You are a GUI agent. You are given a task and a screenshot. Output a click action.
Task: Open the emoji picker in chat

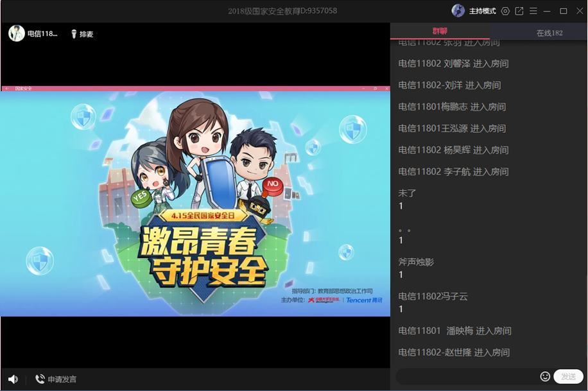tap(545, 377)
